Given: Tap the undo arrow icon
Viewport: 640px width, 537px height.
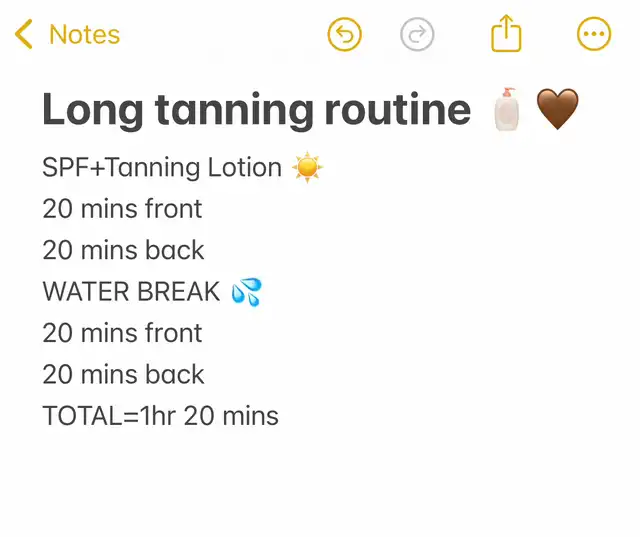Looking at the screenshot, I should pyautogui.click(x=344, y=35).
